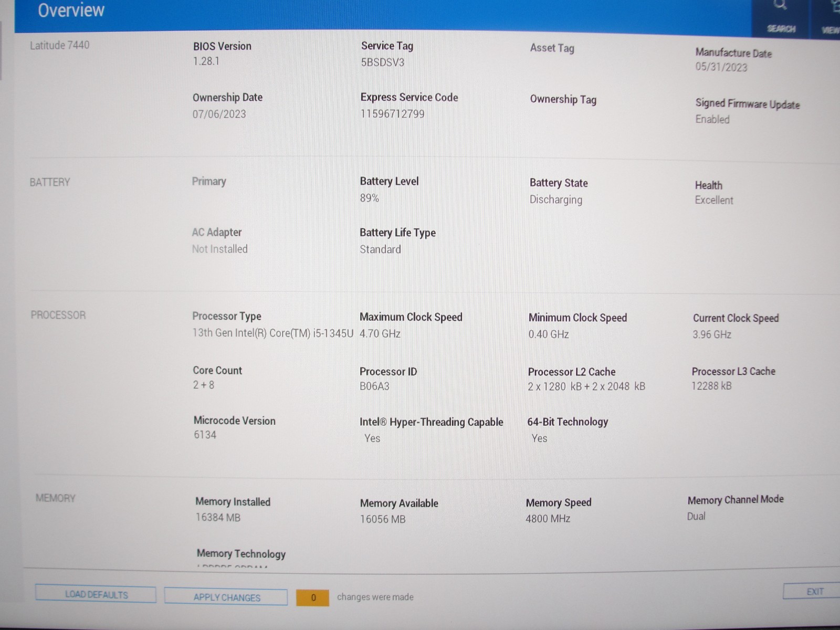
Task: Click Battery State value Discharging
Action: pyautogui.click(x=556, y=199)
